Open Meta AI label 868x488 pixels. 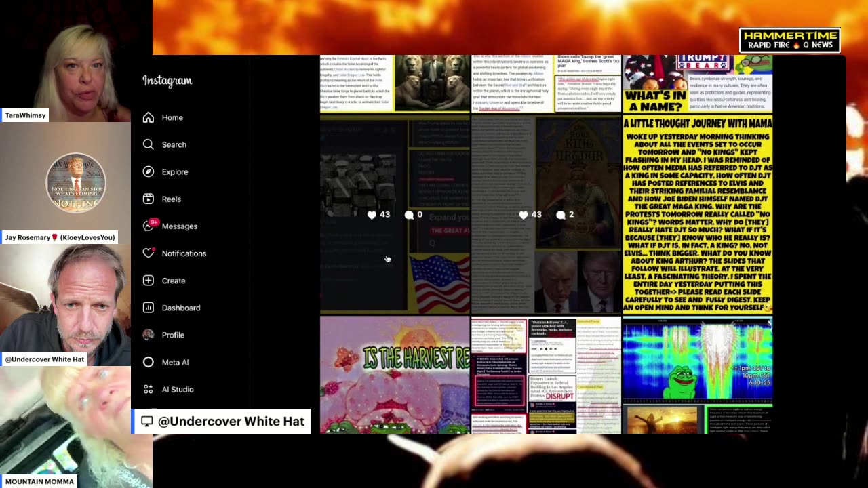click(175, 362)
